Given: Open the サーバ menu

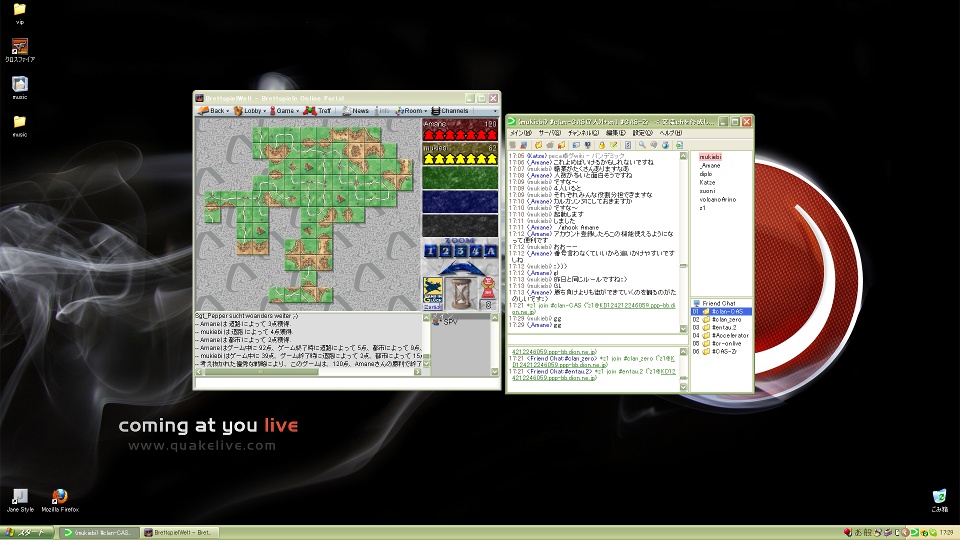Looking at the screenshot, I should (549, 133).
